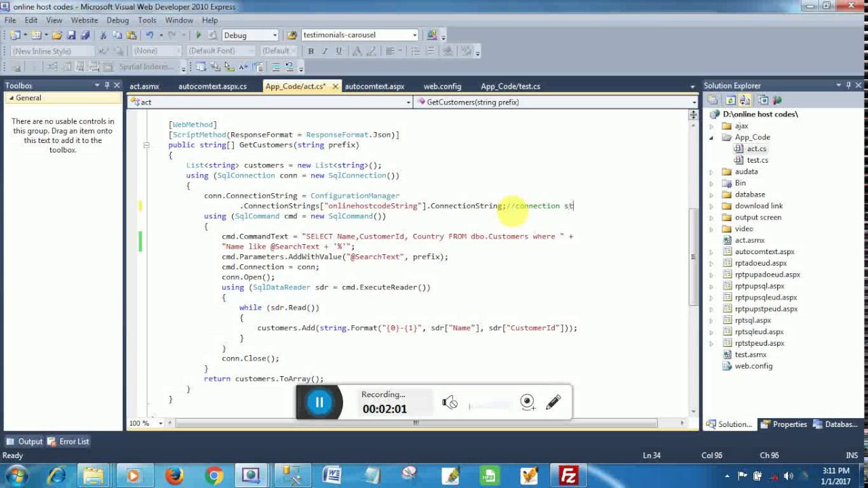Open the Output panel

coord(24,441)
